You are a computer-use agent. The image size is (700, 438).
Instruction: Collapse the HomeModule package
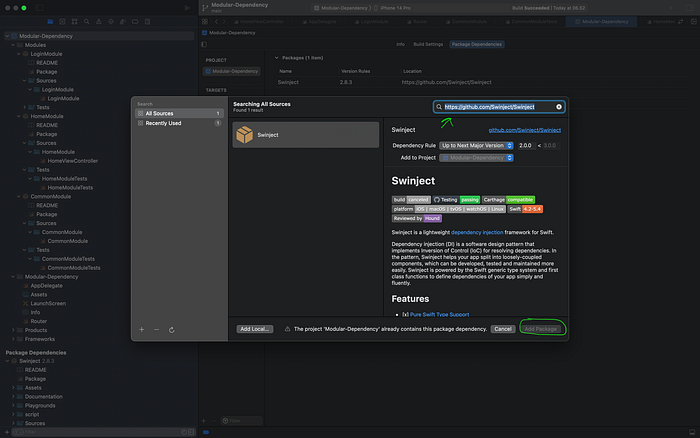click(19, 116)
